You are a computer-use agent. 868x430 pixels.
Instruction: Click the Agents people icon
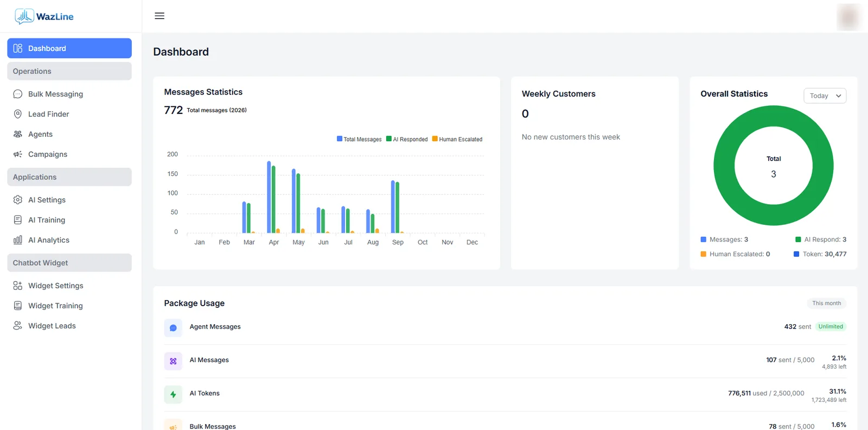(x=18, y=134)
